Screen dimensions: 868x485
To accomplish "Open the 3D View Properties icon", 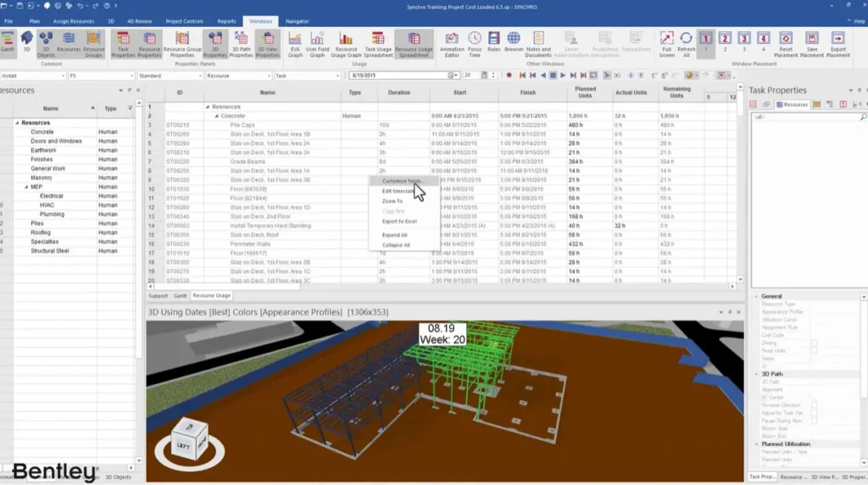I will (267, 44).
